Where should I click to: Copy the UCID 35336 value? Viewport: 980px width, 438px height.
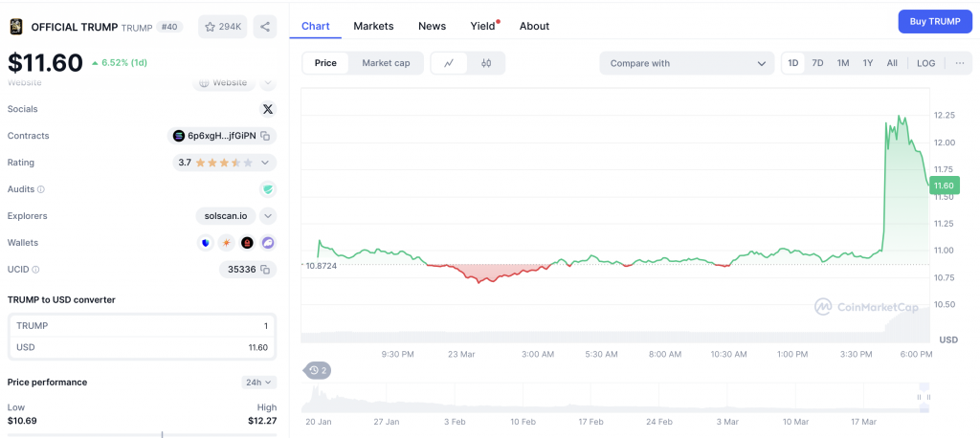[265, 270]
